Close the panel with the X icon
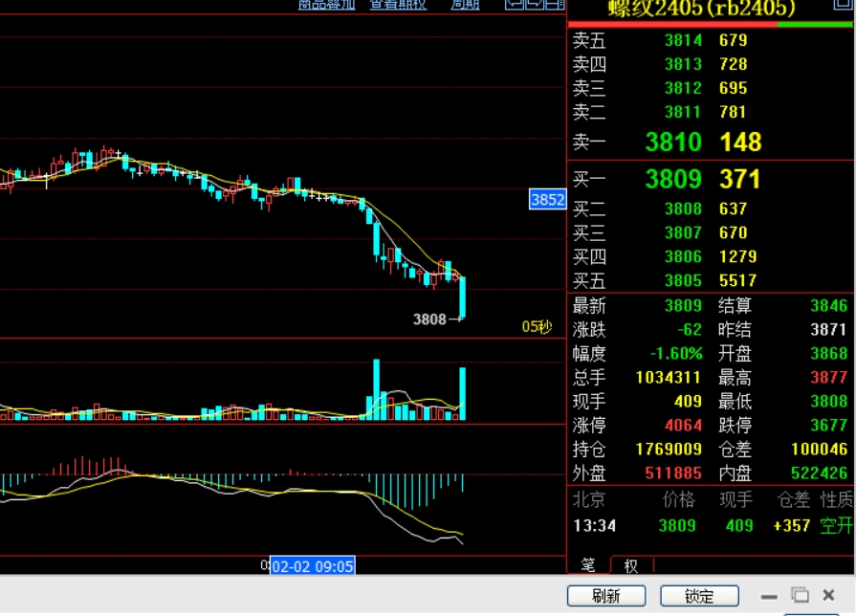Viewport: 856px width, 616px height. (829, 595)
